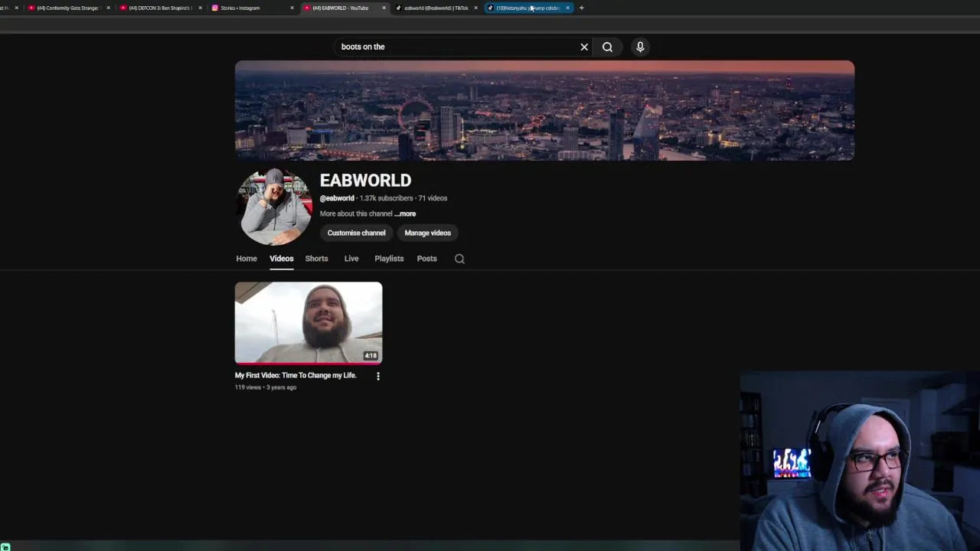Select the Videos channel tab
The height and width of the screenshot is (551, 980).
pos(281,259)
